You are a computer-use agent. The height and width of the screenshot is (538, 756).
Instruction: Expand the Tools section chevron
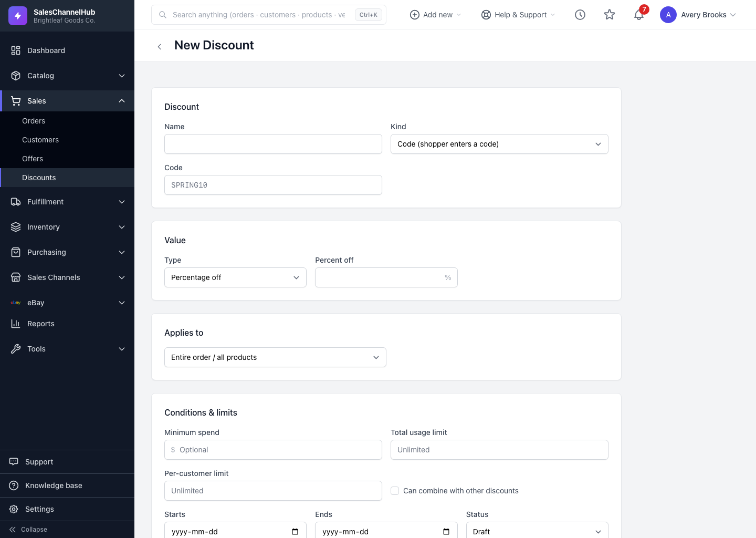122,349
